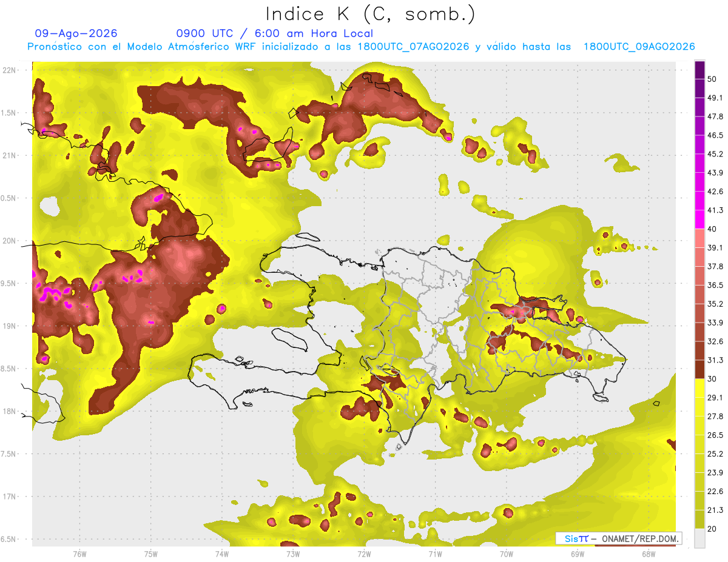Screen dimensions: 728x562
Task: Click the '75W' longitude label
Action: pyautogui.click(x=150, y=554)
